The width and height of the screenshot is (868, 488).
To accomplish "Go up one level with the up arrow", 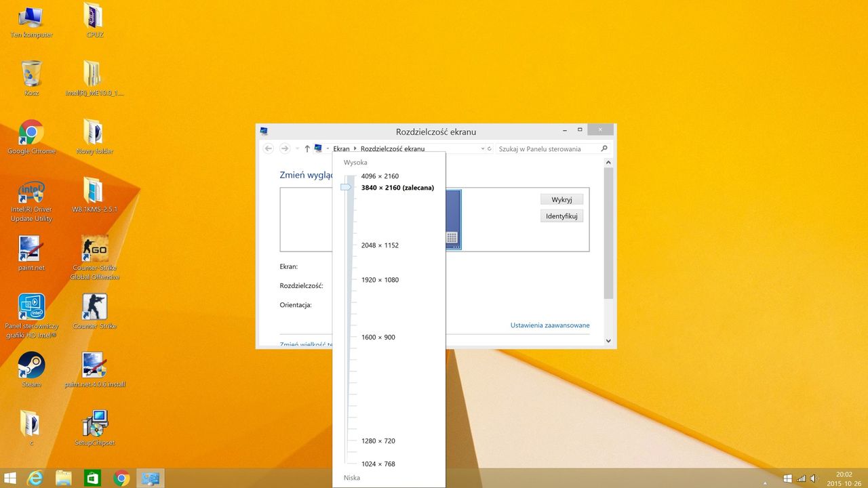I will click(307, 148).
